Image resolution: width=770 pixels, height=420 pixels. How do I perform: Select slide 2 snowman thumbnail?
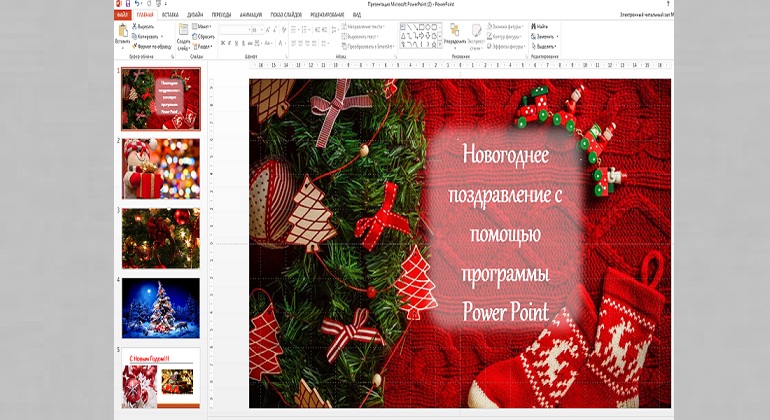(x=161, y=168)
